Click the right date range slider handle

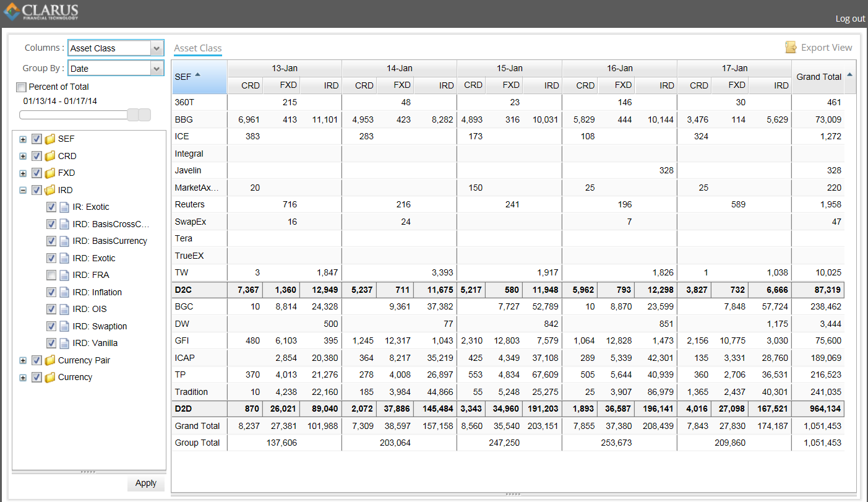click(x=144, y=115)
